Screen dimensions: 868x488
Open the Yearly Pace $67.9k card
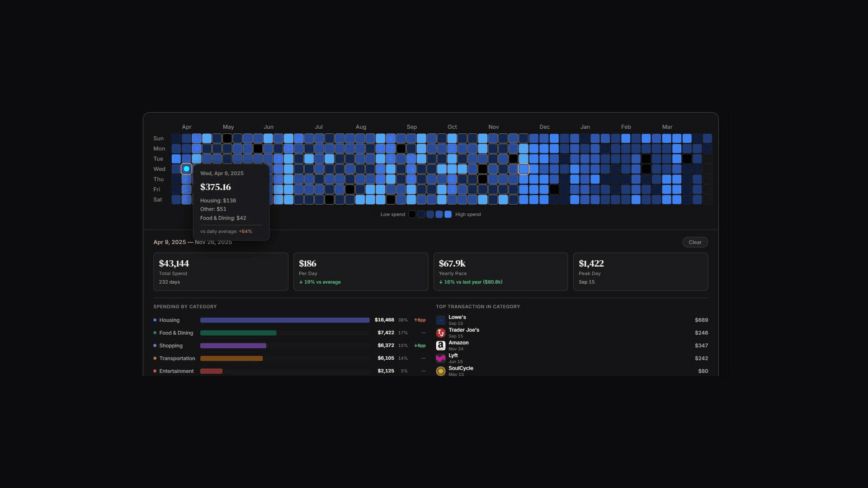pos(500,272)
